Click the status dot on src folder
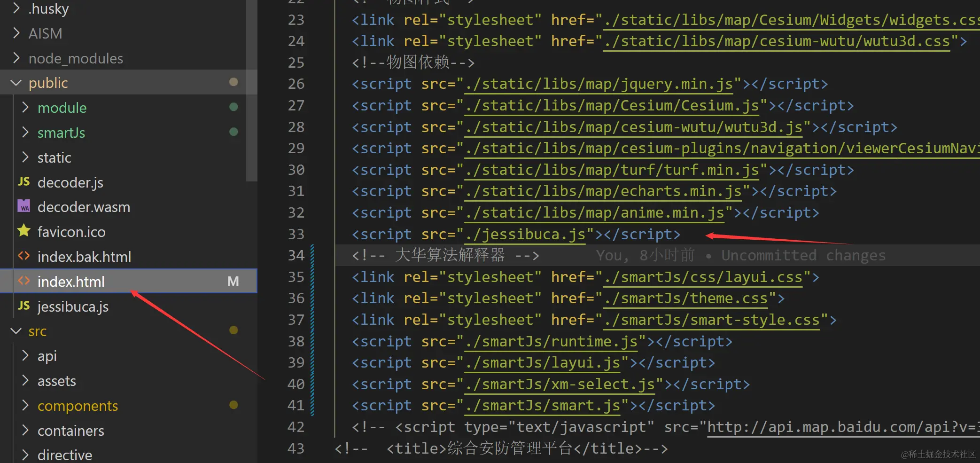The height and width of the screenshot is (463, 980). (233, 330)
